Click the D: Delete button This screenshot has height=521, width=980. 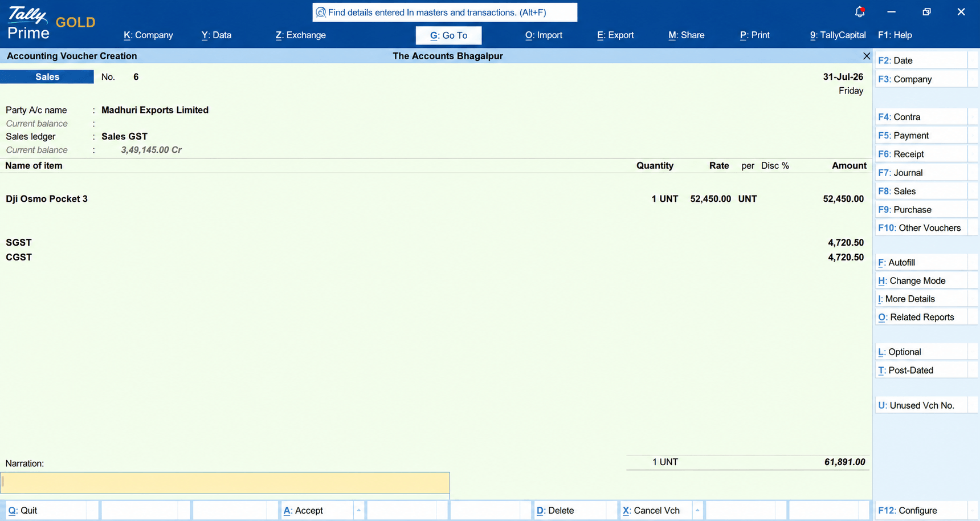(x=570, y=510)
